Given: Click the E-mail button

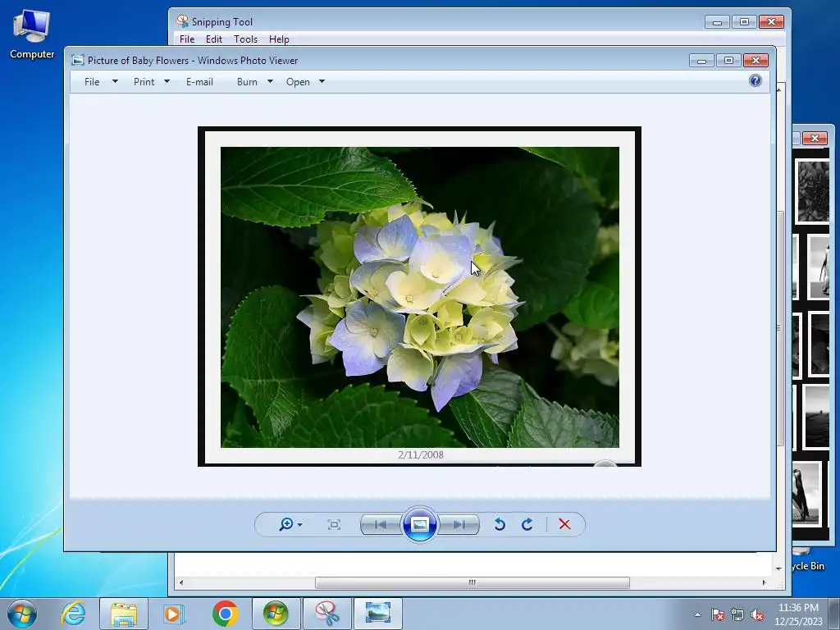Looking at the screenshot, I should click(x=199, y=81).
